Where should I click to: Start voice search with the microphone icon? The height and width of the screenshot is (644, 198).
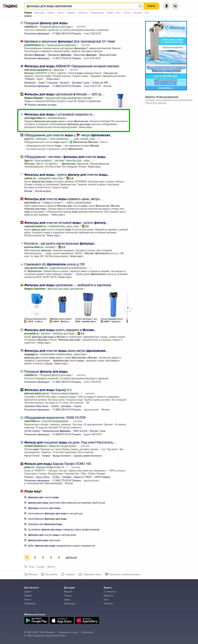coord(166,6)
